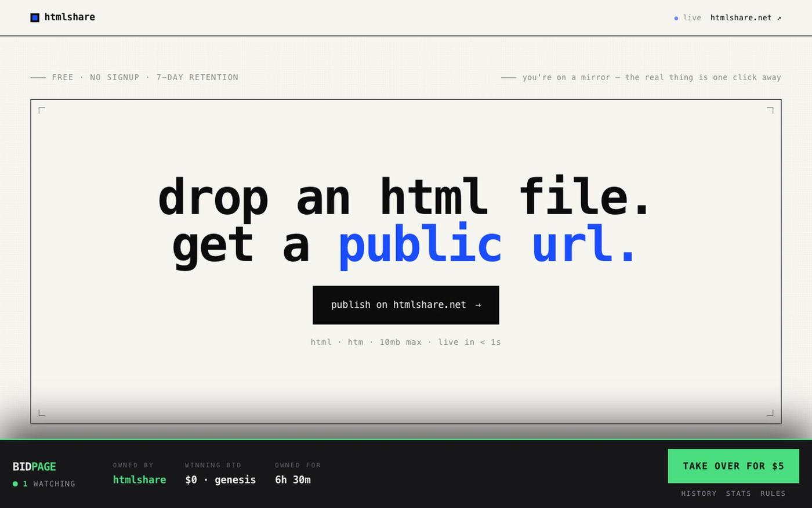The image size is (812, 508).
Task: Click the green htmlshare owner name
Action: click(x=139, y=480)
